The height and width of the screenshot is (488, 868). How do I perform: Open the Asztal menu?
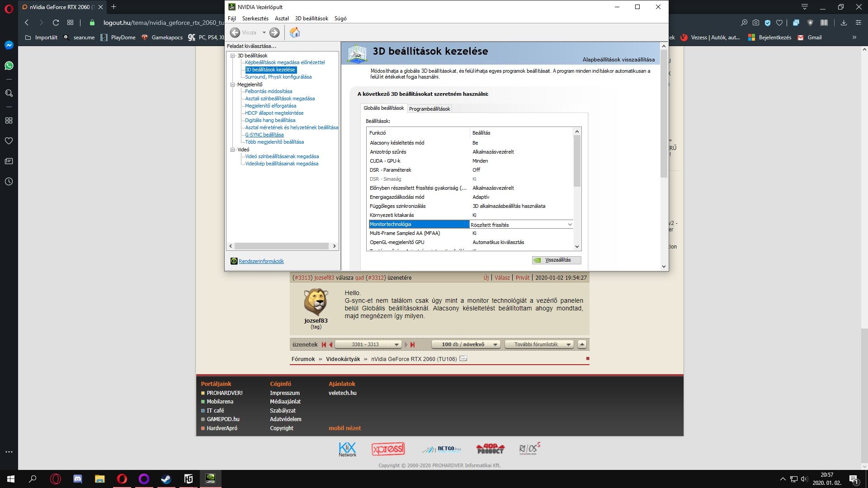282,19
